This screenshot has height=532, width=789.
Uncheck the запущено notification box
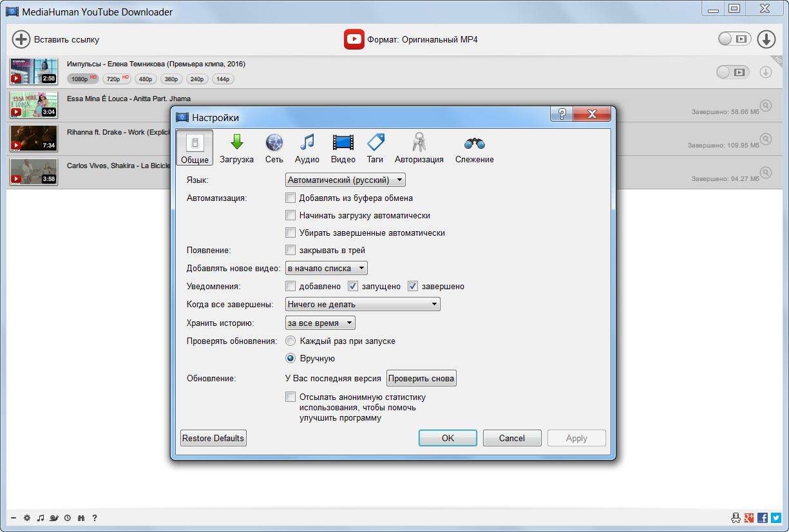point(352,286)
